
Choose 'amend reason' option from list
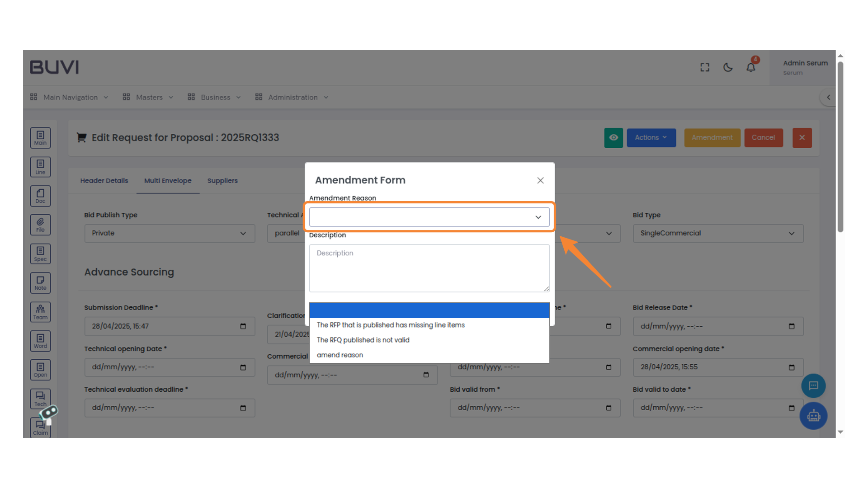point(340,355)
